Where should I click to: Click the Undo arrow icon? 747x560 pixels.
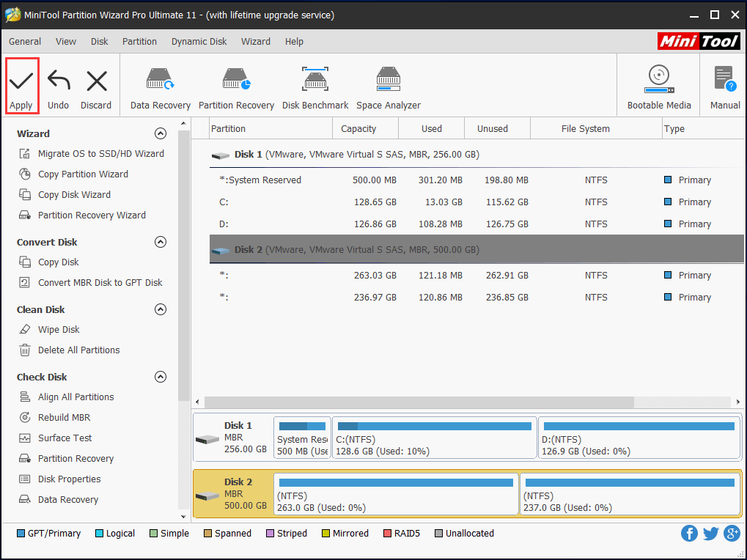pos(58,81)
